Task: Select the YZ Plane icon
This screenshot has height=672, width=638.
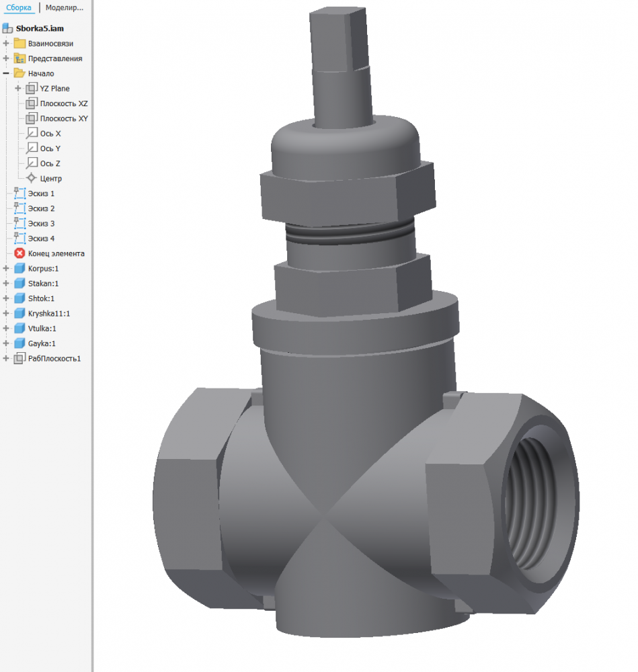Action: [32, 88]
